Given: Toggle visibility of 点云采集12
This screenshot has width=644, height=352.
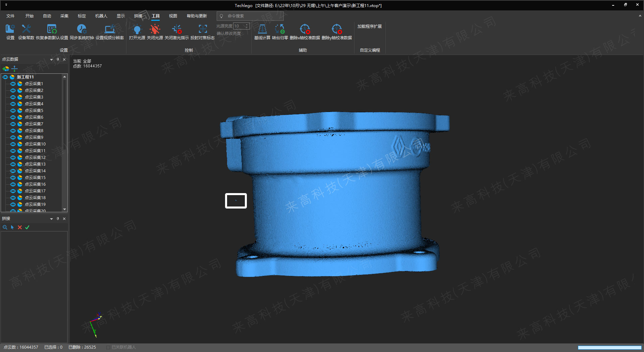Looking at the screenshot, I should [x=13, y=158].
